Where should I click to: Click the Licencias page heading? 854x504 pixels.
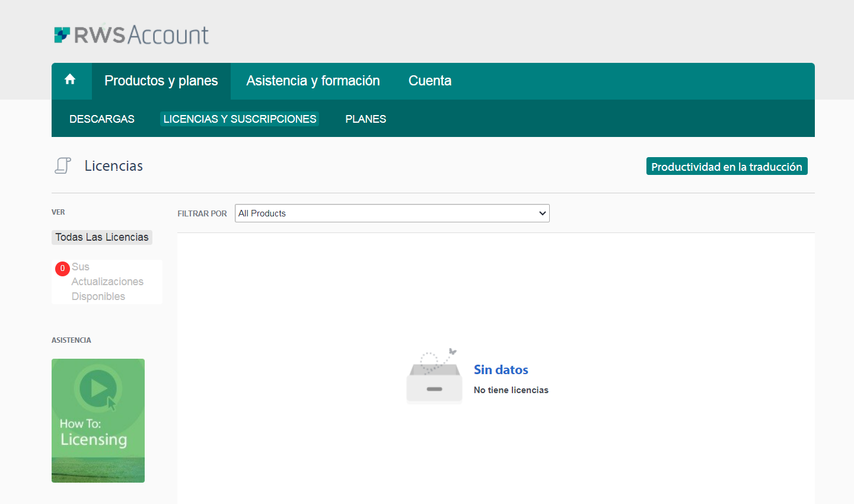(x=114, y=166)
